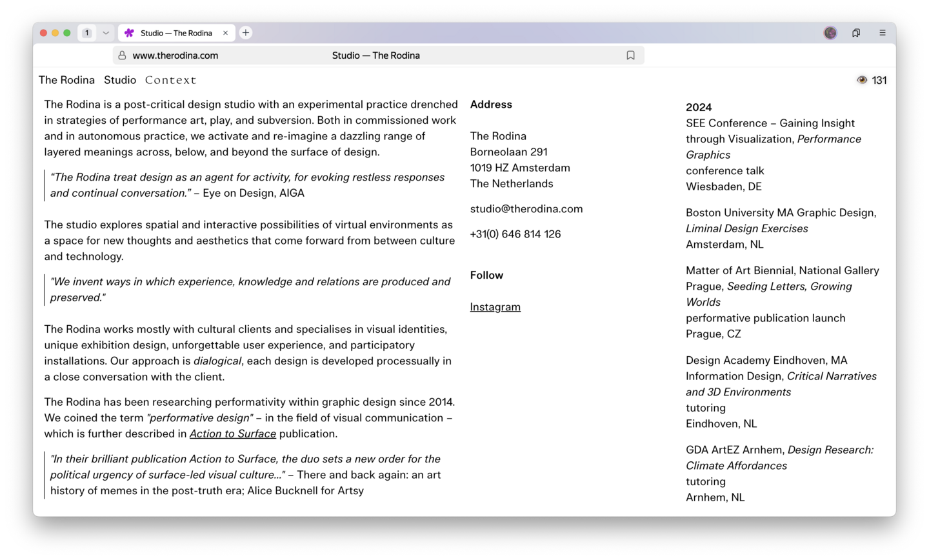Open the profile avatar in the browser toolbar

pos(830,33)
